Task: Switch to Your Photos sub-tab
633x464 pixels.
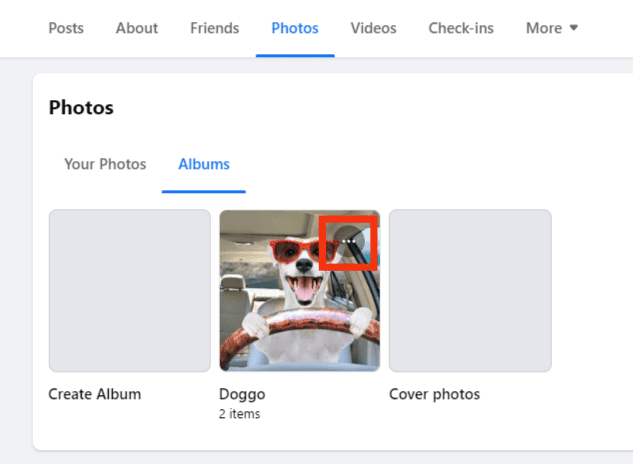Action: pos(105,164)
